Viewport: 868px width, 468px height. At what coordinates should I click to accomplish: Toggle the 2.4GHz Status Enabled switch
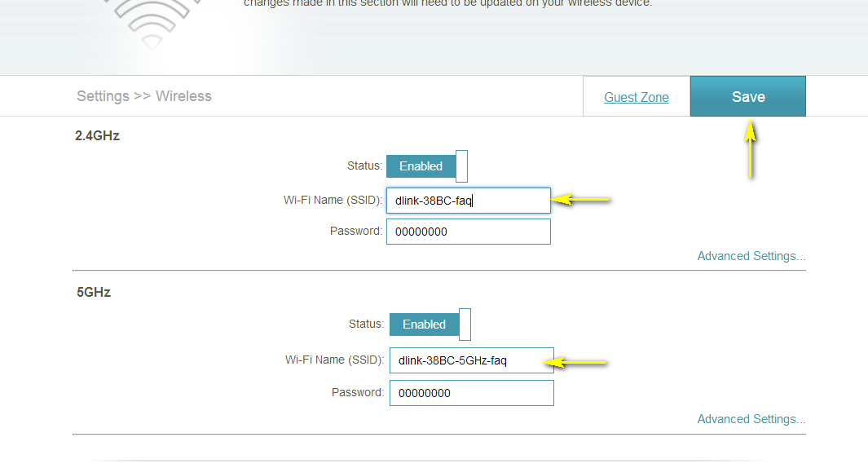[426, 166]
